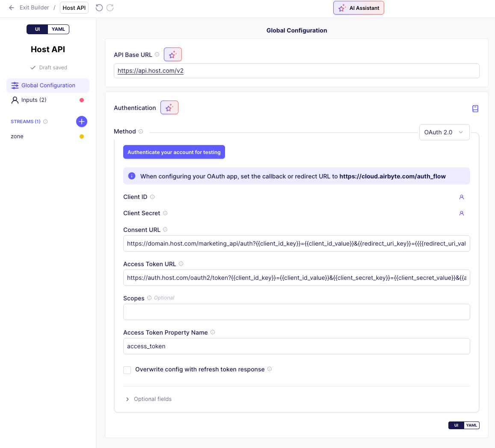Add a new stream with the plus icon
This screenshot has width=495, height=448.
click(81, 122)
